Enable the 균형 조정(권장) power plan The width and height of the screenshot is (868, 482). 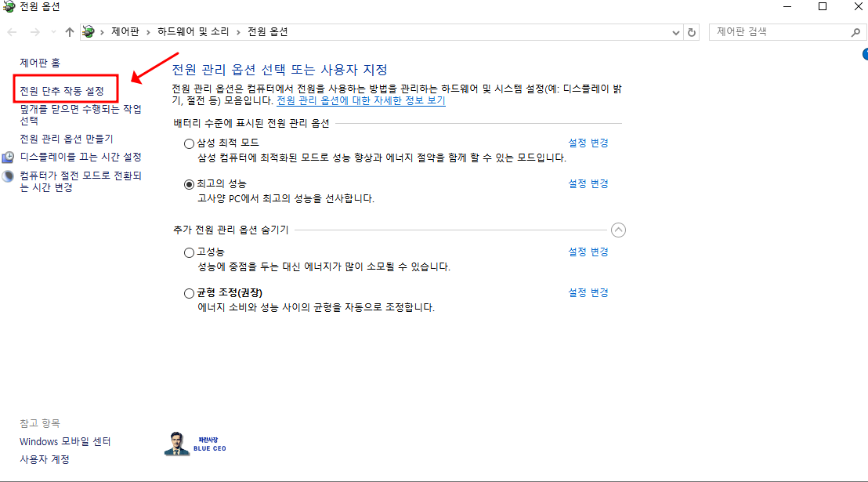(189, 292)
